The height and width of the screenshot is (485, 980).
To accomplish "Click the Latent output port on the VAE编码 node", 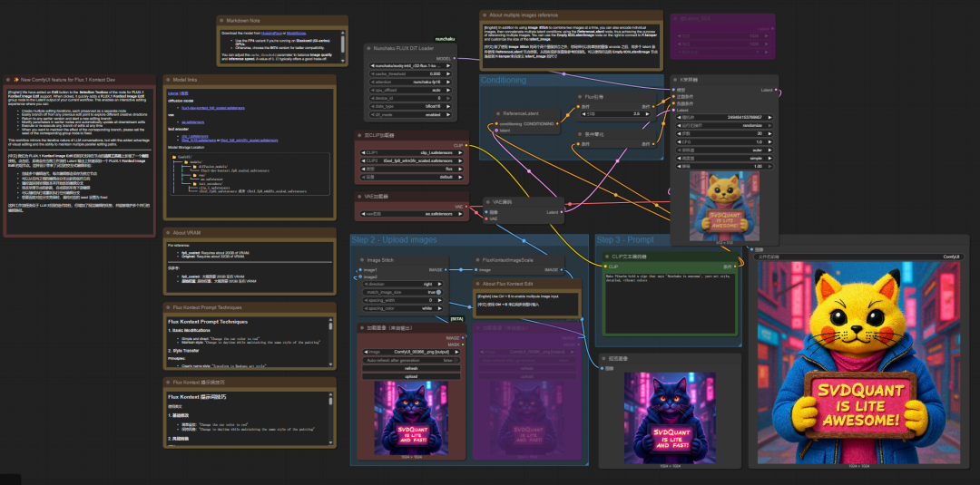I will click(562, 212).
